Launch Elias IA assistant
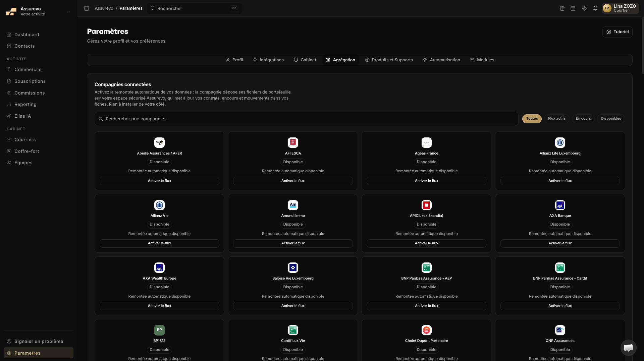 pos(38,116)
